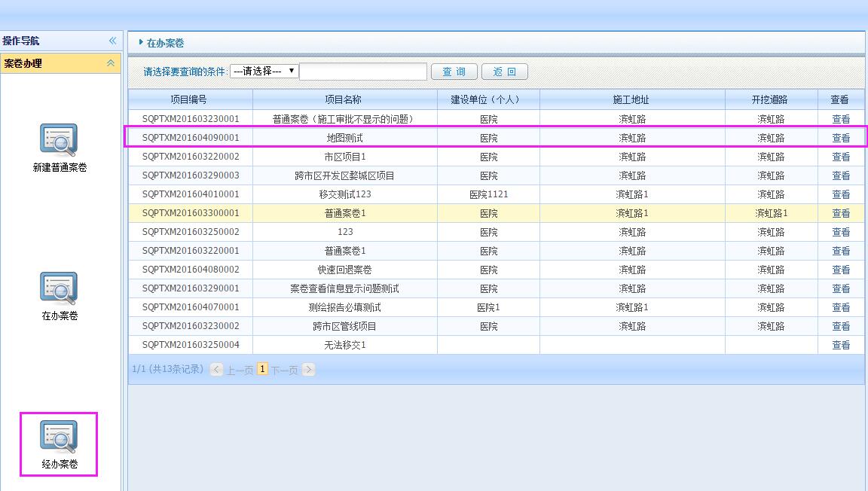The image size is (868, 491).
Task: Open the 经办案卷 sidebar icon
Action: point(59,437)
